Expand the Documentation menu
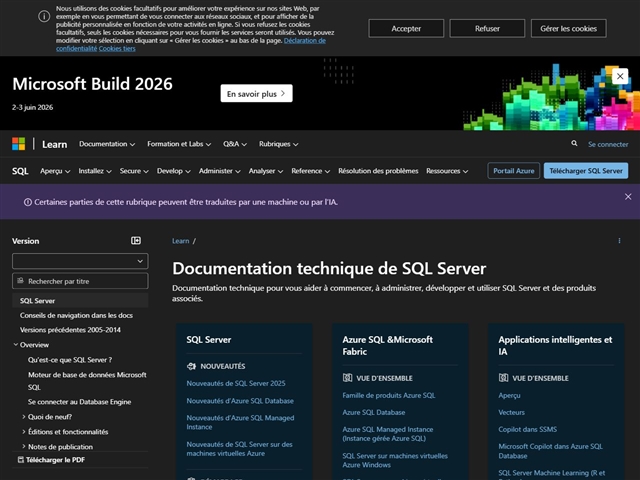This screenshot has width=640, height=480. pos(107,144)
